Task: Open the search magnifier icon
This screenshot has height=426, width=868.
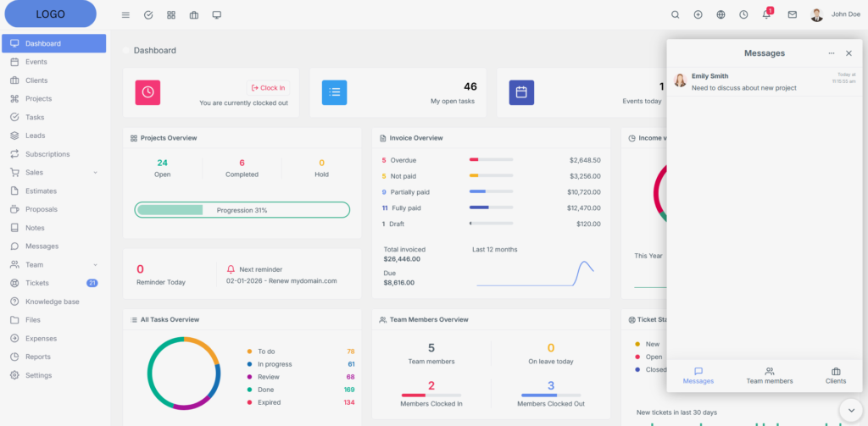Action: [676, 14]
